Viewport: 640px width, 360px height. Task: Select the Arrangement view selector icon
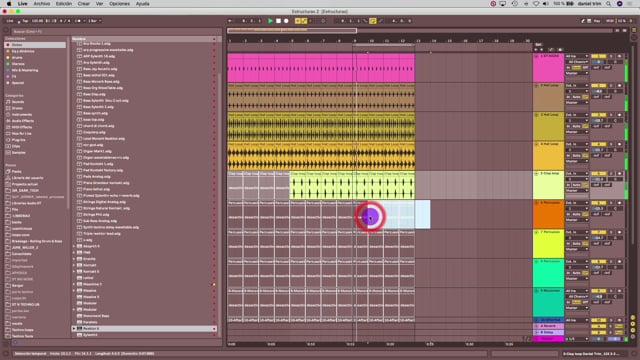click(634, 30)
